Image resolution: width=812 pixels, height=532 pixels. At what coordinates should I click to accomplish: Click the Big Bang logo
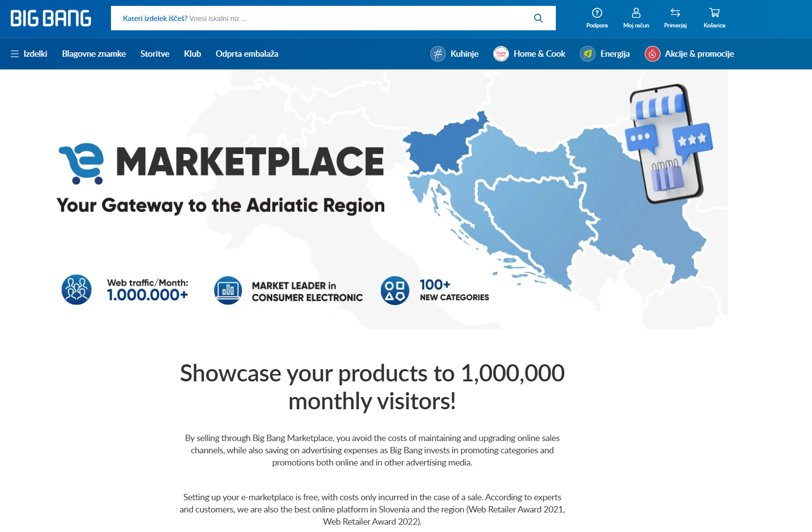coord(51,19)
